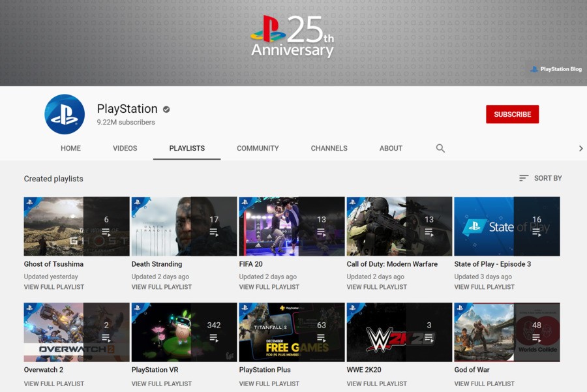Click playlist queue icon on Overwatch 2 thumbnail
587x392 pixels.
[106, 338]
